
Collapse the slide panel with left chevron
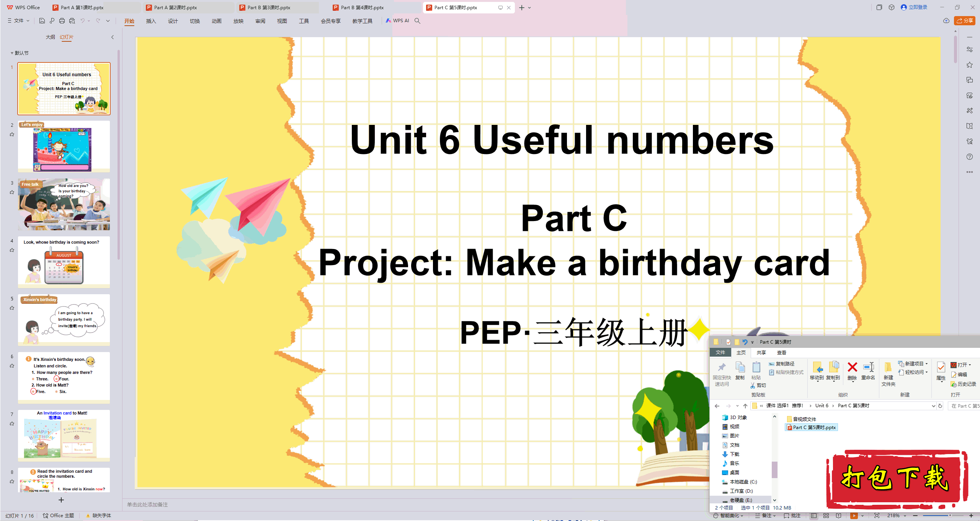(x=113, y=37)
